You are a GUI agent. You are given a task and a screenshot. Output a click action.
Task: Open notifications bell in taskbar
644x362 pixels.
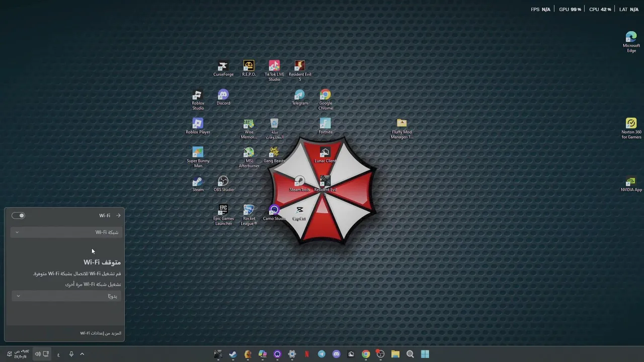9,354
